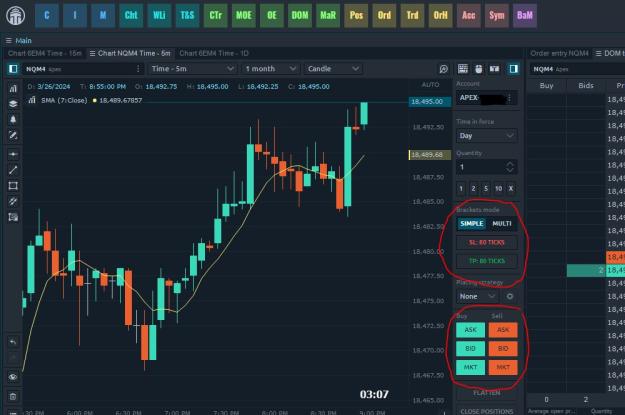Toggle drawings visibility eye icon

click(13, 377)
